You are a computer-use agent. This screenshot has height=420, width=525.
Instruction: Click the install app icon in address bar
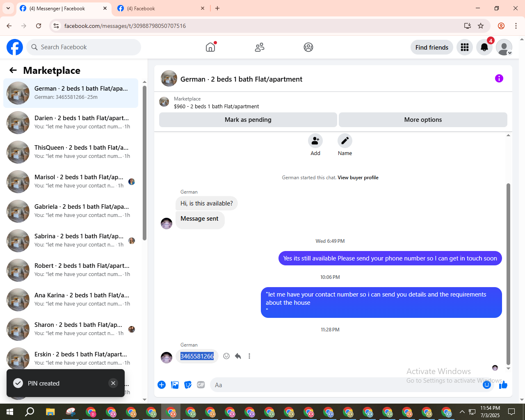[468, 26]
